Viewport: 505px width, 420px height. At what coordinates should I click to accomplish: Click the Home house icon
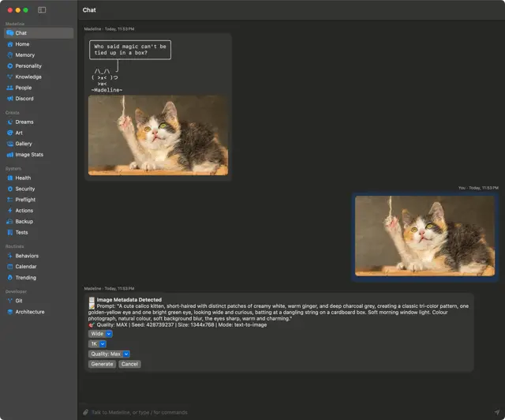coord(10,44)
